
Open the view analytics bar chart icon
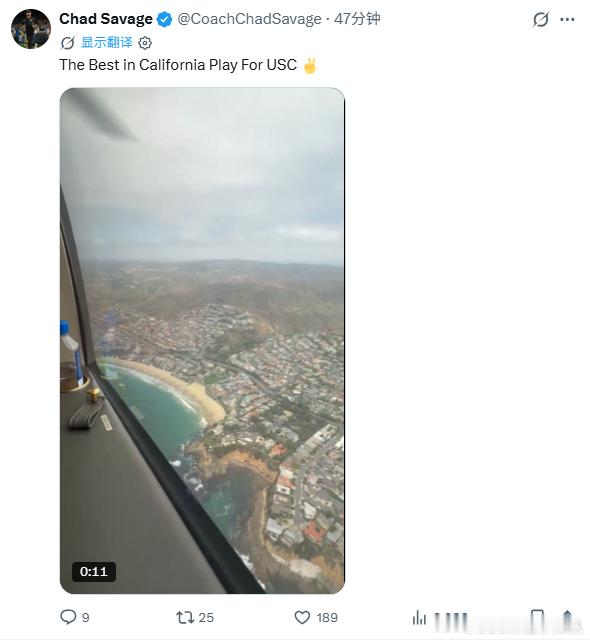[x=419, y=617]
